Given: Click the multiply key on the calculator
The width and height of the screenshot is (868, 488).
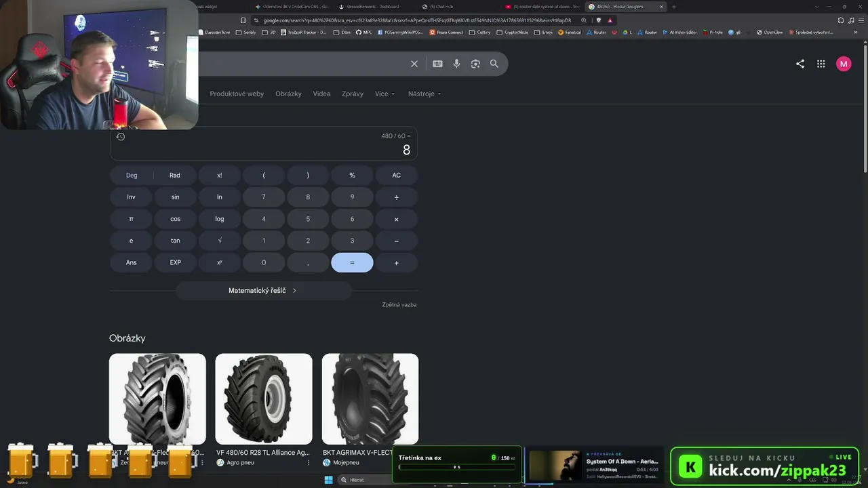Looking at the screenshot, I should click(397, 219).
